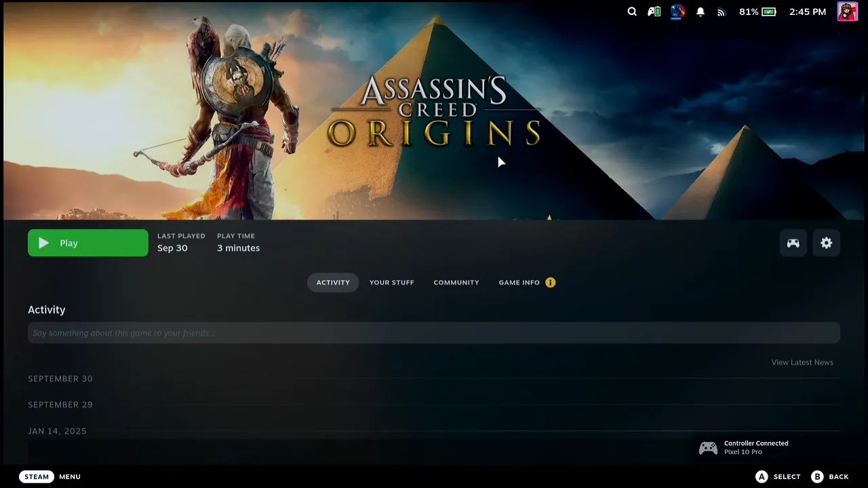Viewport: 868px width, 488px height.
Task: Click the 'Pixel 10 Pro' device name
Action: point(743,452)
